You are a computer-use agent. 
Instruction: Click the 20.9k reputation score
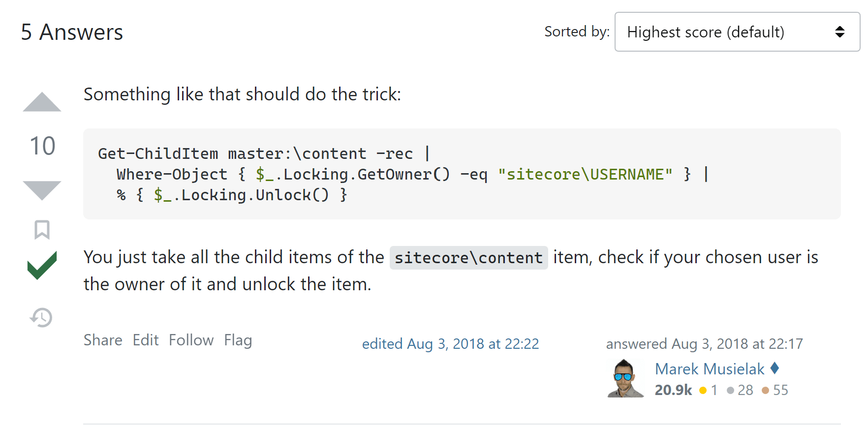coord(673,390)
